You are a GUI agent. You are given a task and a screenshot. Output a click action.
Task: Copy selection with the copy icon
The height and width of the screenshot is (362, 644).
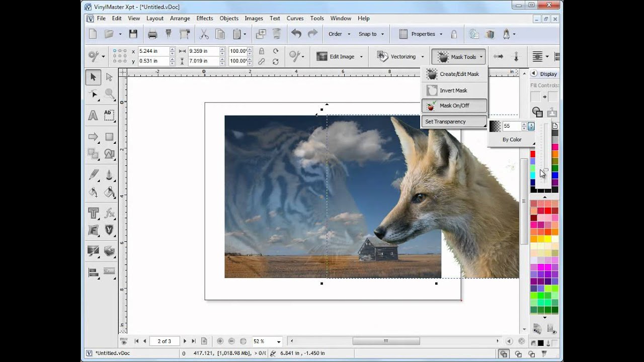point(220,34)
